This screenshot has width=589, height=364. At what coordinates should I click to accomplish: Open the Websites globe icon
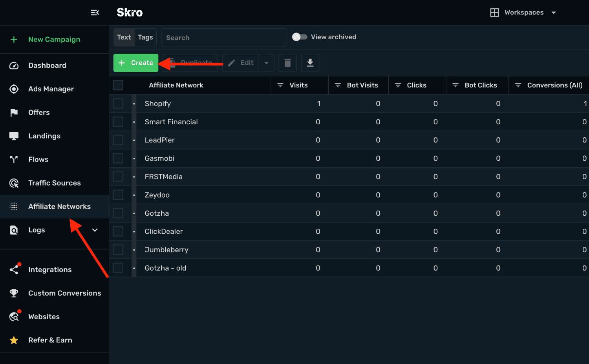click(14, 317)
